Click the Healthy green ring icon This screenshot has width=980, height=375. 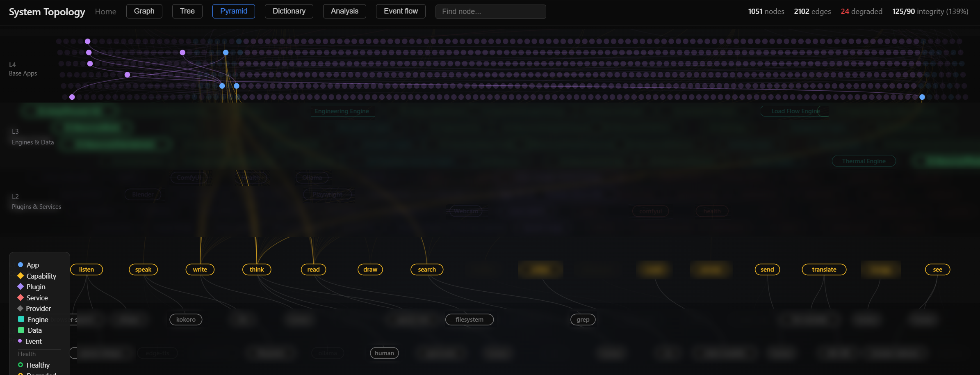pos(21,365)
